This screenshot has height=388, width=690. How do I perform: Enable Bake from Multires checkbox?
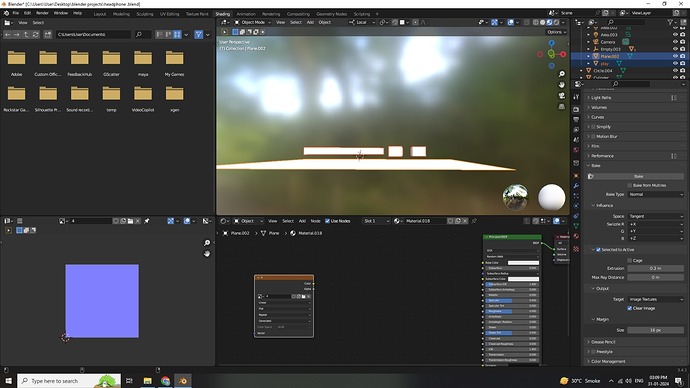(x=629, y=185)
